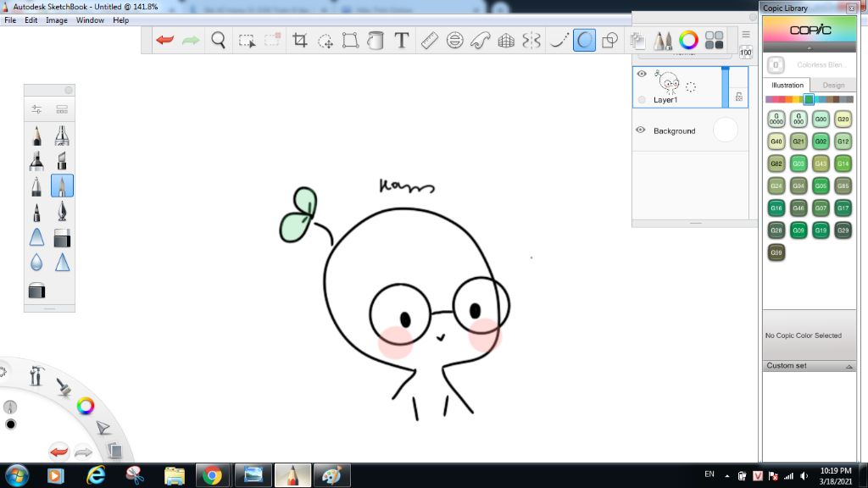Image resolution: width=868 pixels, height=488 pixels.
Task: Toggle the Brush Palette toolbar icon
Action: click(x=663, y=41)
